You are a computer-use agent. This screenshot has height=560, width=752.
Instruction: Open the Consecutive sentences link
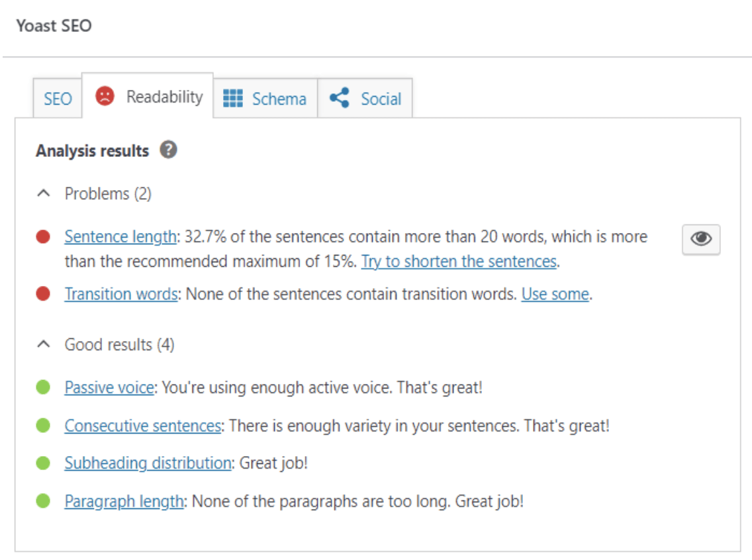point(143,425)
